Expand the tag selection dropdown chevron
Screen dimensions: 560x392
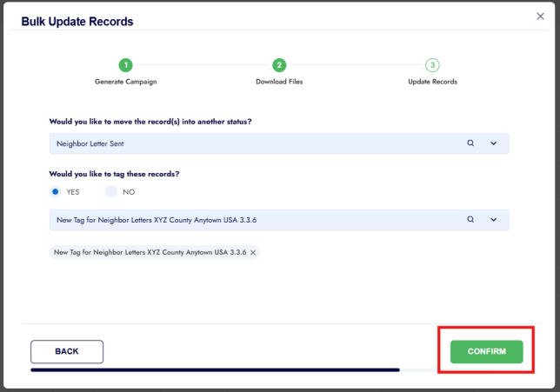[x=493, y=220]
